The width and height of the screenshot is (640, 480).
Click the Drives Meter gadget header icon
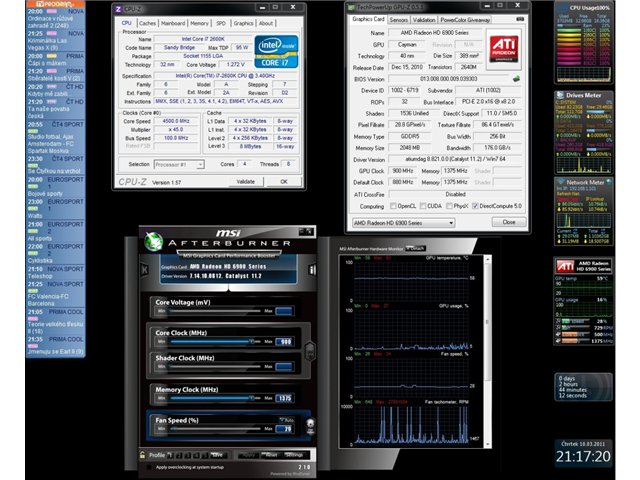point(560,95)
